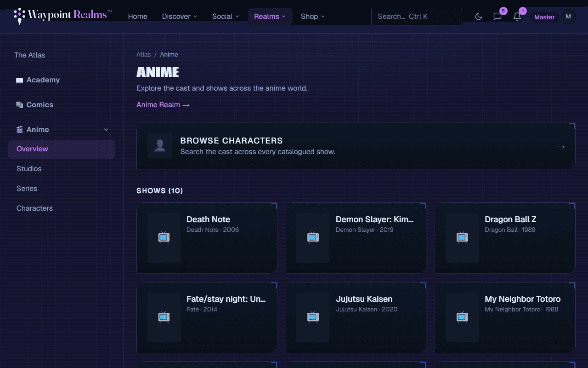Click 'Fate · 2014' subtitle text
Screen dimensions: 588x368
coord(202,309)
